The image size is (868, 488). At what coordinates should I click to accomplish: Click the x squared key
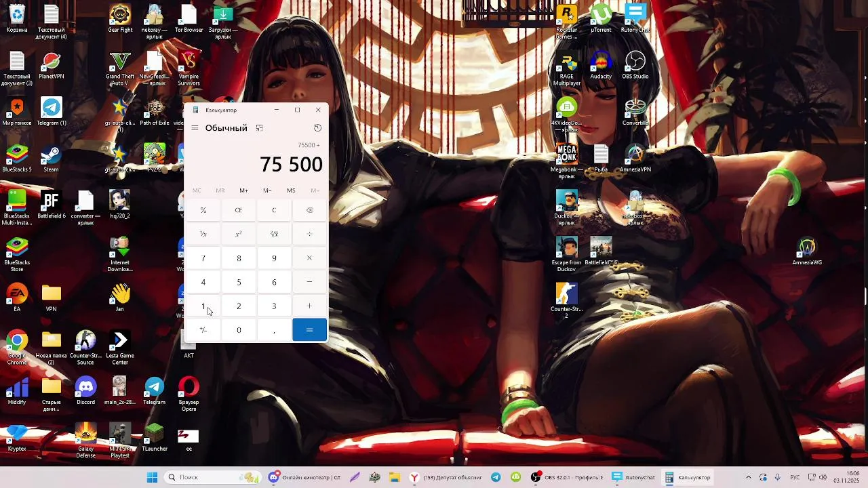coord(239,234)
